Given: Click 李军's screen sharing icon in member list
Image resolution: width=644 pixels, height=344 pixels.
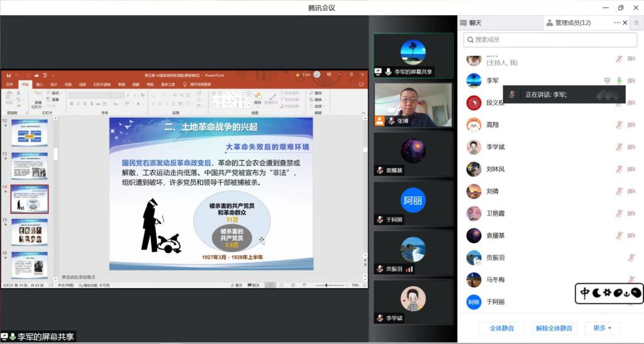Looking at the screenshot, I should coord(607,80).
